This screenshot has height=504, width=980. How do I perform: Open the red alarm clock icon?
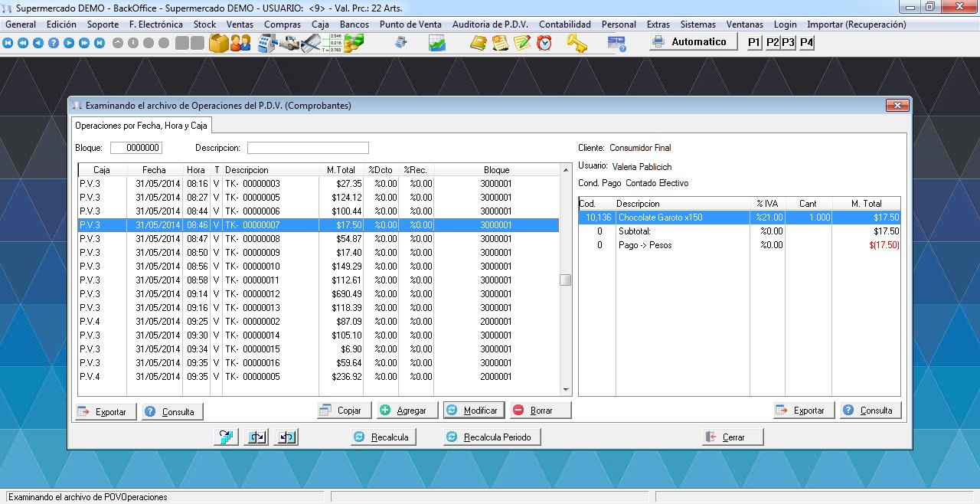pos(544,43)
